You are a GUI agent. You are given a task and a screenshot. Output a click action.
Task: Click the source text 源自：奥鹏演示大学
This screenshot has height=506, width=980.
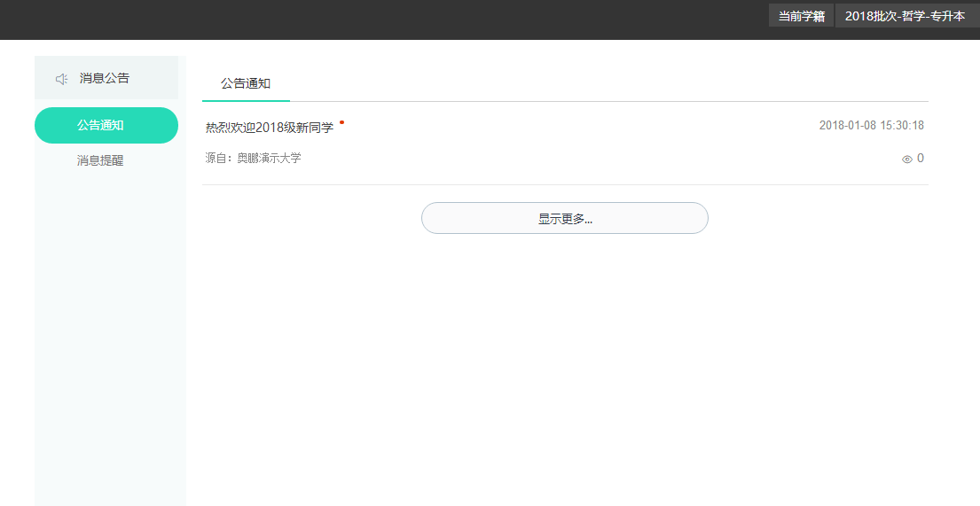pyautogui.click(x=253, y=158)
